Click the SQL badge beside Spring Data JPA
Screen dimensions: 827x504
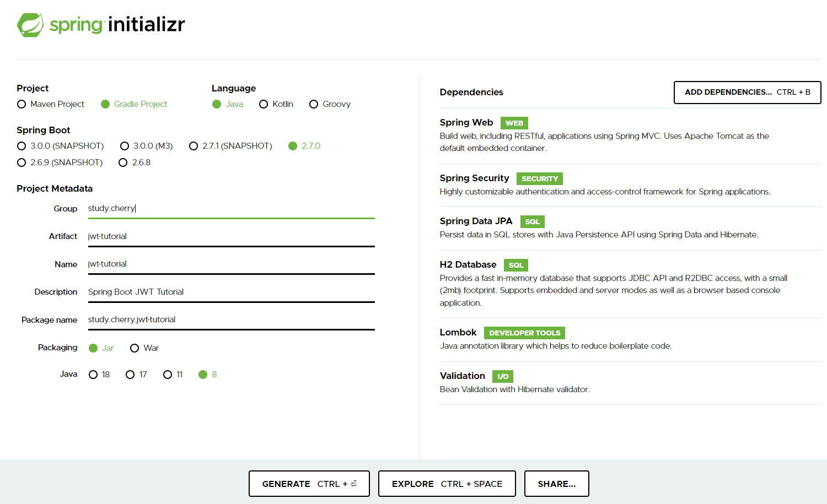pos(533,222)
